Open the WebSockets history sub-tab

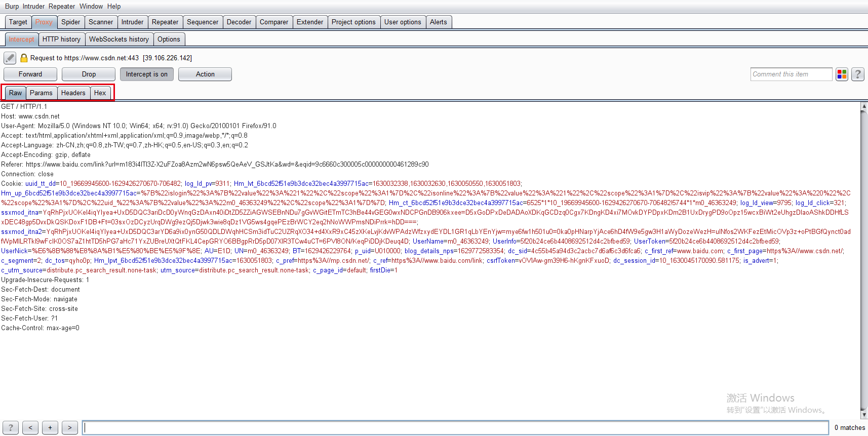[x=119, y=39]
